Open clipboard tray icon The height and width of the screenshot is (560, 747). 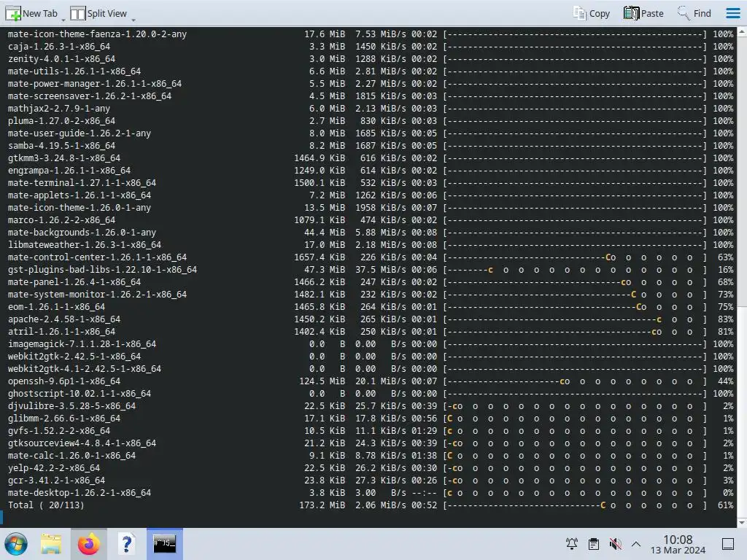click(594, 544)
